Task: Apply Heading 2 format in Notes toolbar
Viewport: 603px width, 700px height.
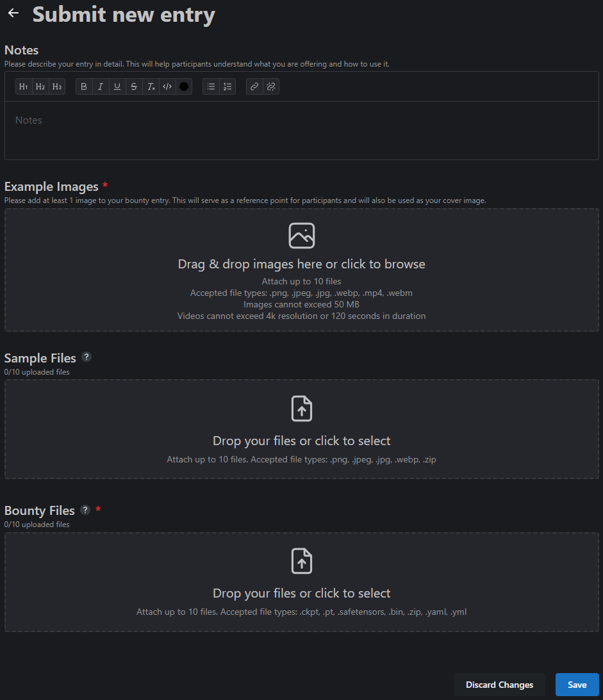Action: pos(40,86)
